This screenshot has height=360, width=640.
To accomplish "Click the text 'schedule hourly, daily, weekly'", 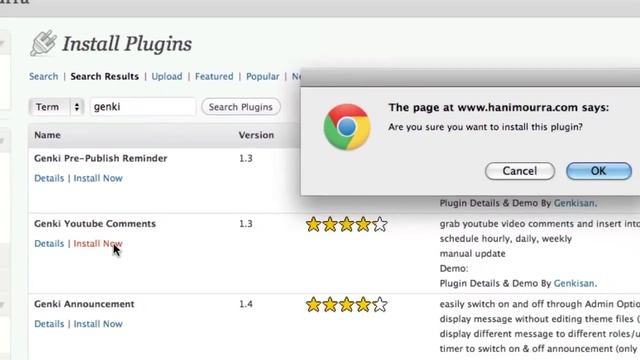I will (505, 239).
